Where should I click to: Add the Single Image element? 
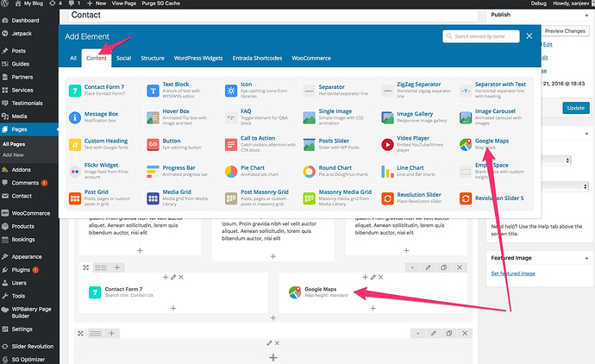tap(338, 117)
